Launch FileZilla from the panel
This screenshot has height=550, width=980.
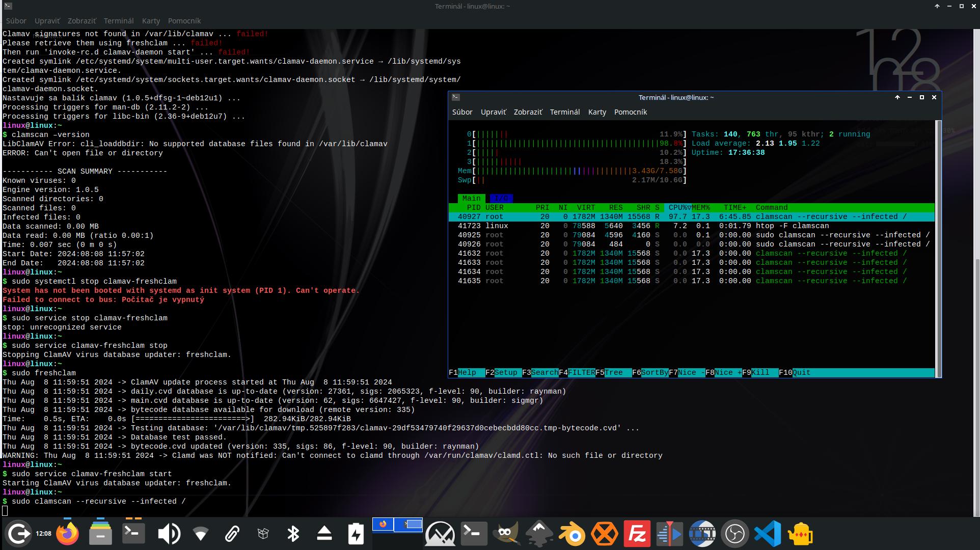tap(637, 534)
